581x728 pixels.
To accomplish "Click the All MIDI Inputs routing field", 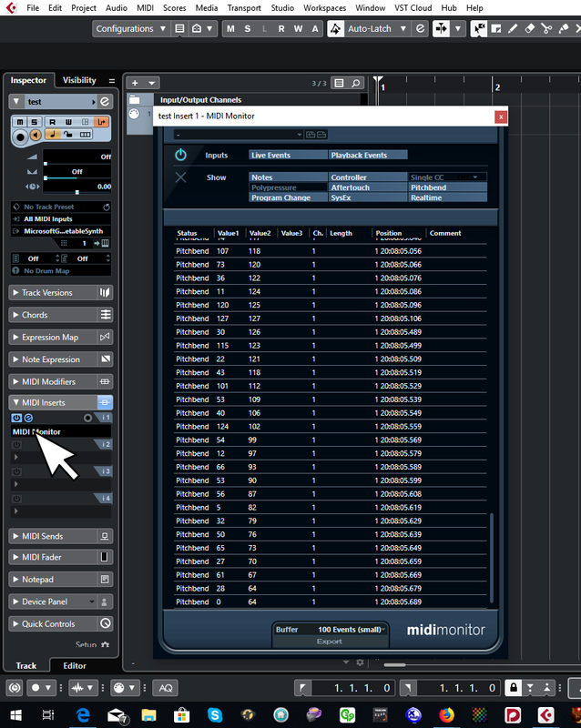I will pos(60,219).
